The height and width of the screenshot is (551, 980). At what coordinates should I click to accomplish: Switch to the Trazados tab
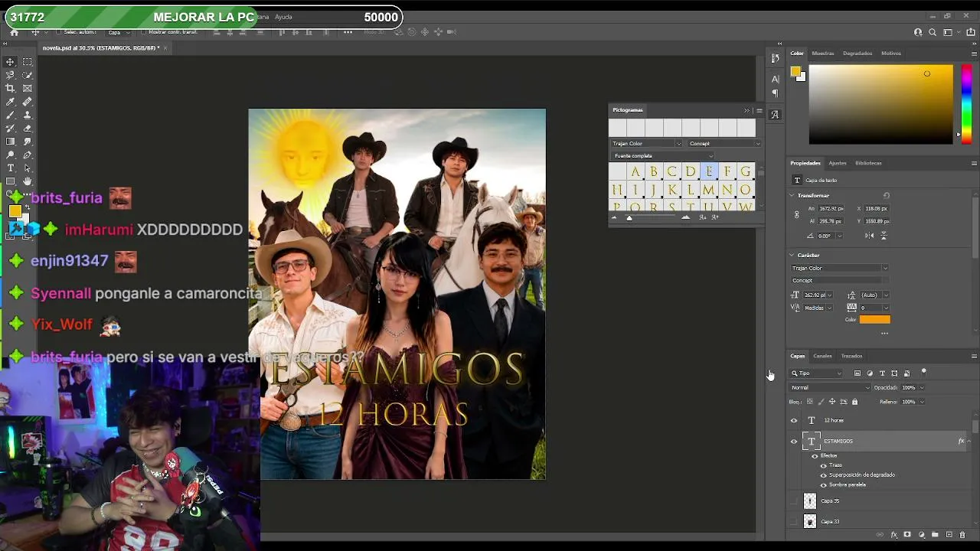(851, 356)
